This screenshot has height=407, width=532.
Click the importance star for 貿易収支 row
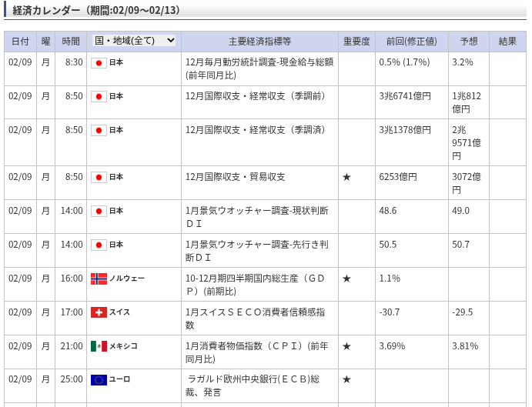tap(346, 177)
